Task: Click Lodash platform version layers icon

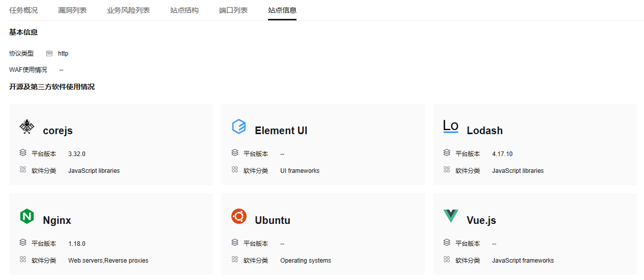Action: coord(447,152)
